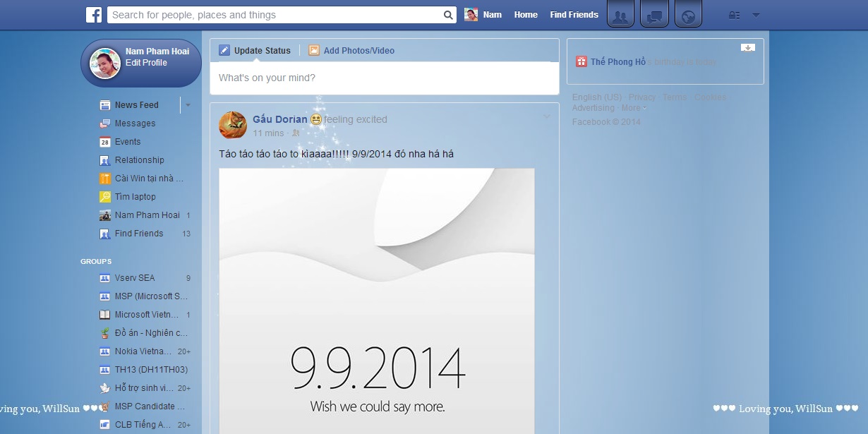
Task: Click the News Feed icon
Action: [x=104, y=105]
